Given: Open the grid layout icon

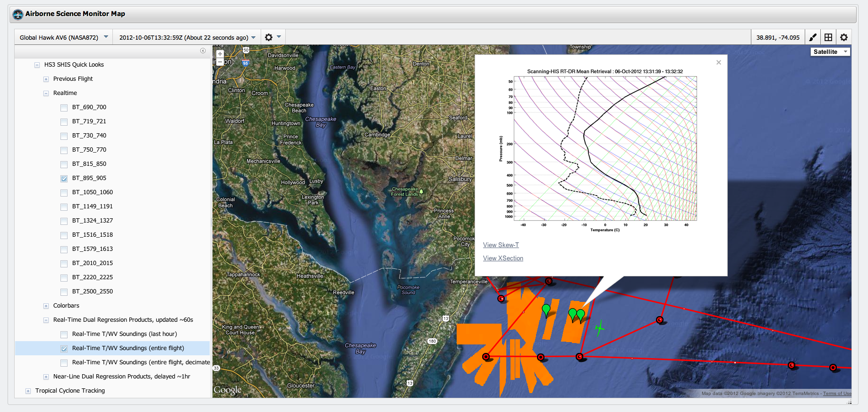Looking at the screenshot, I should [x=828, y=37].
